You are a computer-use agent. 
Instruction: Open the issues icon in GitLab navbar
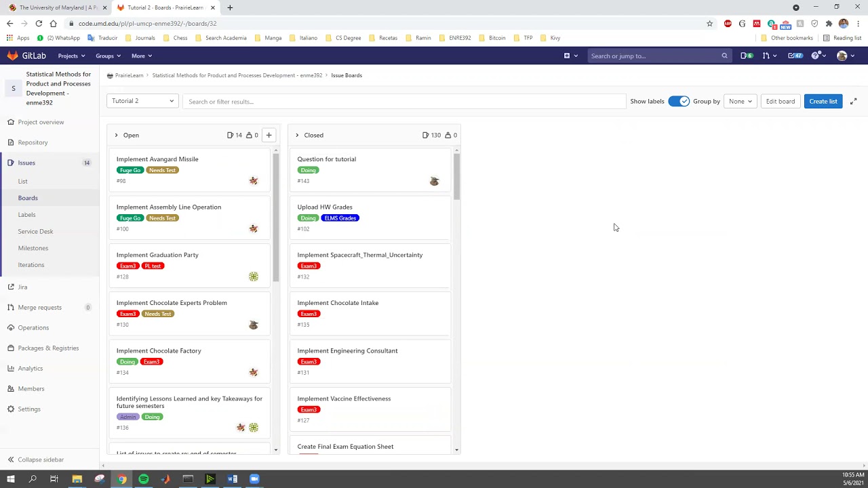746,56
